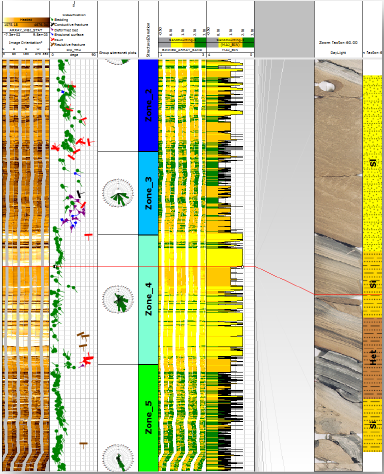This screenshot has width=384, height=474.
Task: Open the Zone_4 rose stereonet plot
Action: [118, 299]
